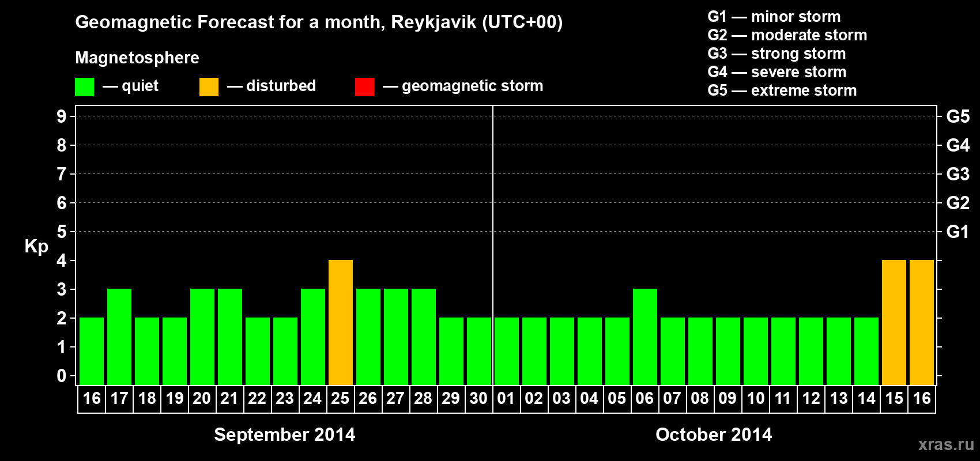This screenshot has width=980, height=461.
Task: Click the 'October 2014' month label
Action: tap(714, 434)
